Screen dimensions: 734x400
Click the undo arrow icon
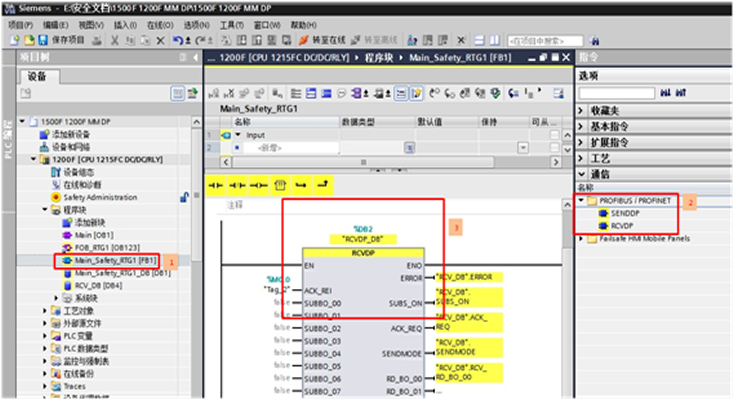coord(178,41)
